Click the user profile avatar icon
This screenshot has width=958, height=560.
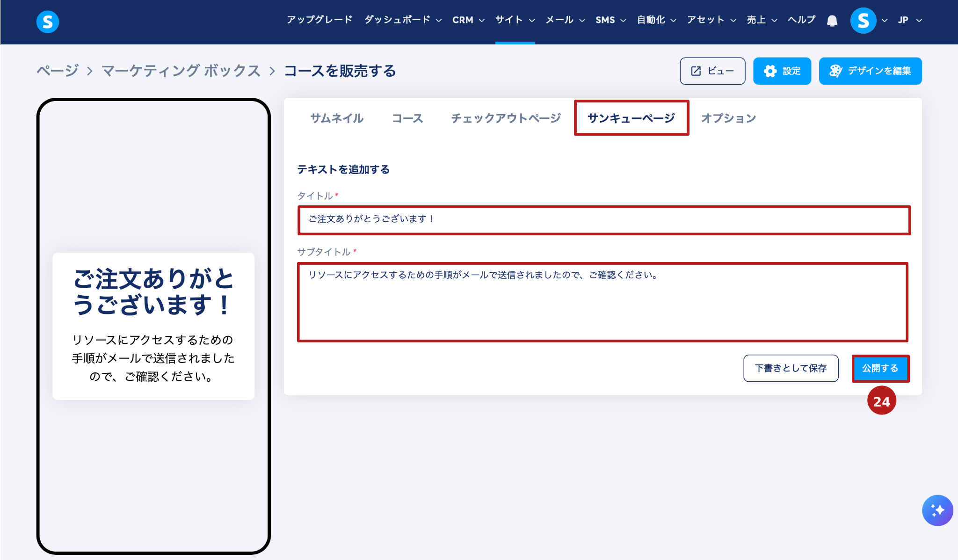(x=863, y=21)
